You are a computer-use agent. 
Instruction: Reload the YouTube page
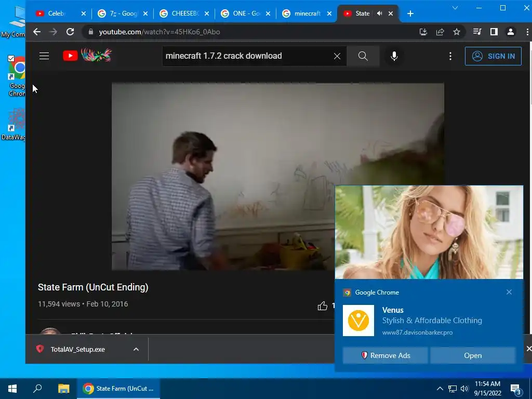pos(70,32)
